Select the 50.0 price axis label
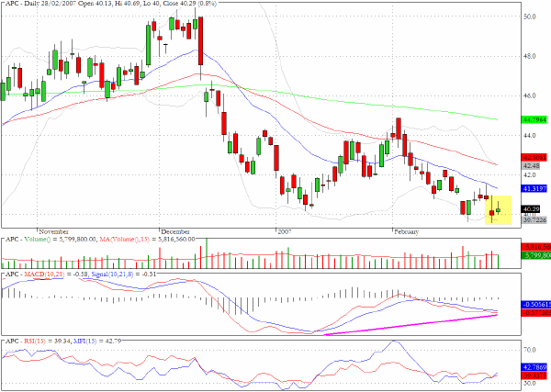551x392 pixels. pos(530,17)
